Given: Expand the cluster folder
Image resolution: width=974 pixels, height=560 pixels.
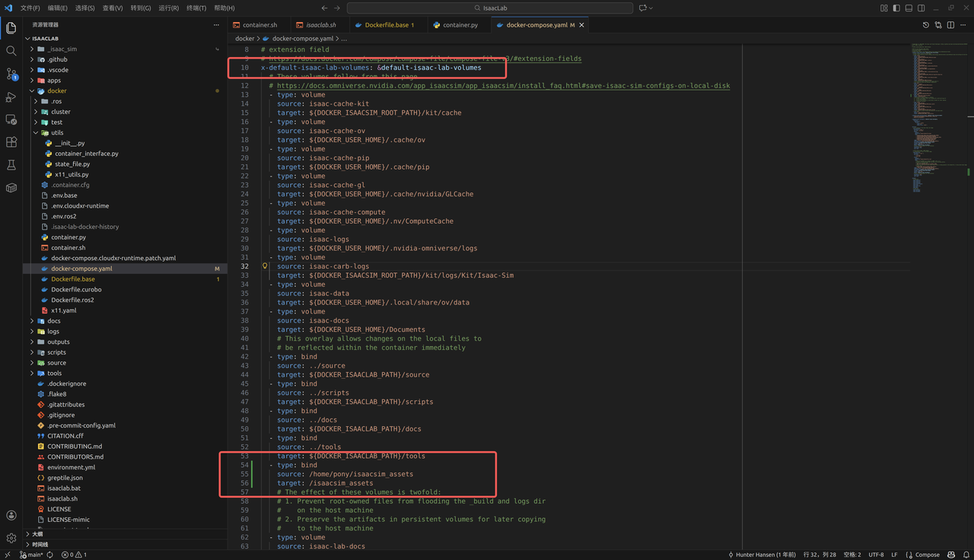Looking at the screenshot, I should pos(125,112).
